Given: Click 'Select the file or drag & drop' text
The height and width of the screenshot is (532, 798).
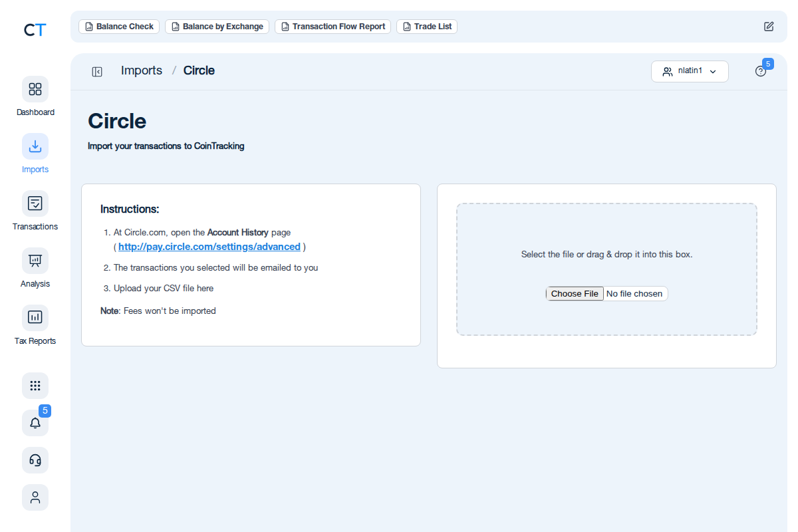Looking at the screenshot, I should pyautogui.click(x=606, y=255).
